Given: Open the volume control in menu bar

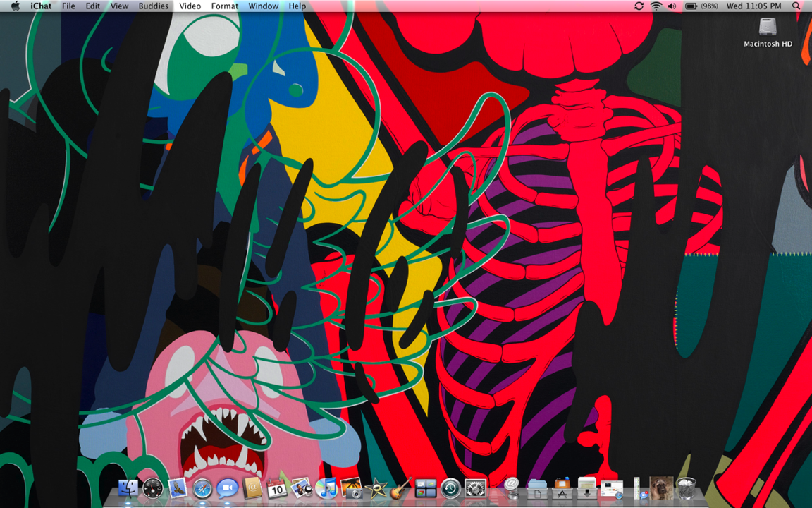Looking at the screenshot, I should tap(672, 6).
